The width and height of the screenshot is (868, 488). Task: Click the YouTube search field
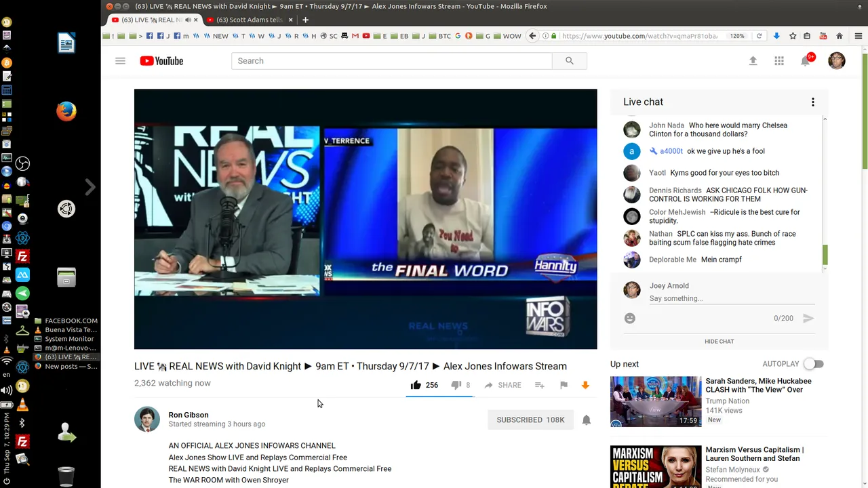coord(392,61)
